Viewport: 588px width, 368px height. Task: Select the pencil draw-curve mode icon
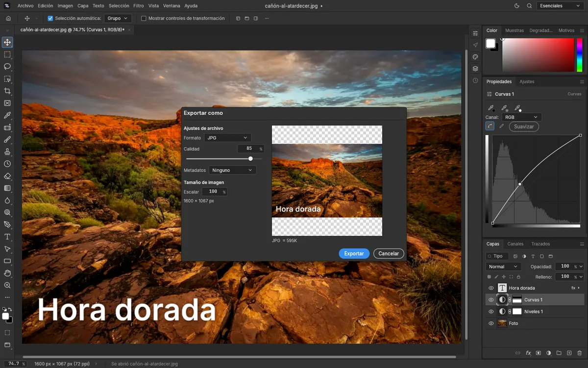[501, 126]
